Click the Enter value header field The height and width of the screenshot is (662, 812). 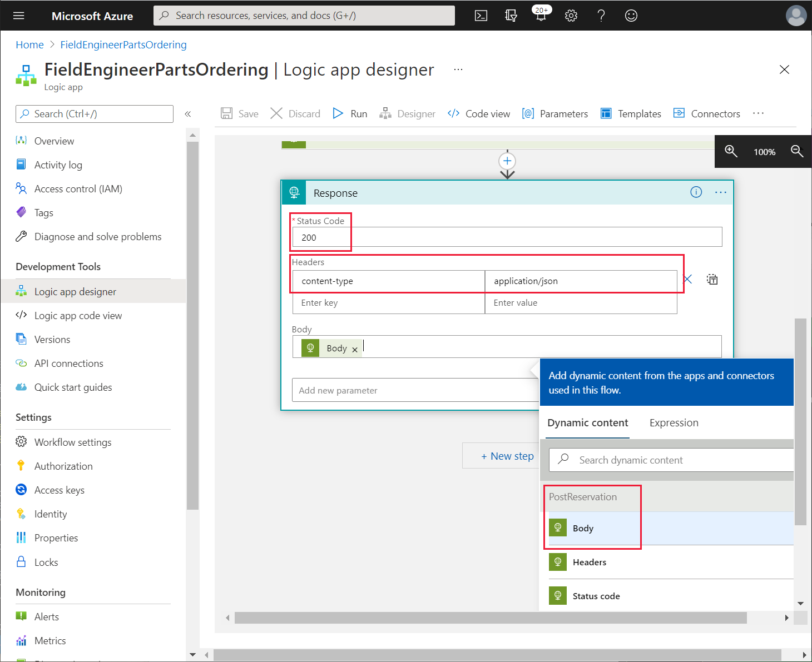click(581, 303)
